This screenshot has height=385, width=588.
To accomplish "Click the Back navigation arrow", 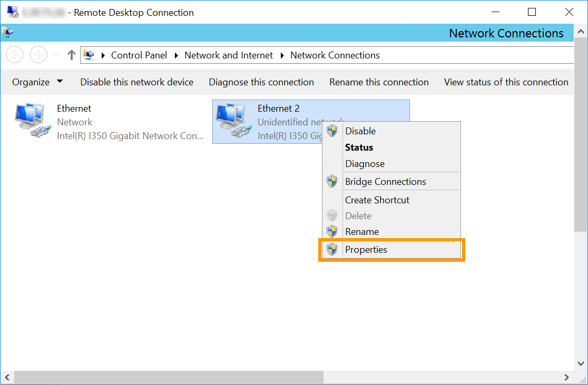I will 14,55.
